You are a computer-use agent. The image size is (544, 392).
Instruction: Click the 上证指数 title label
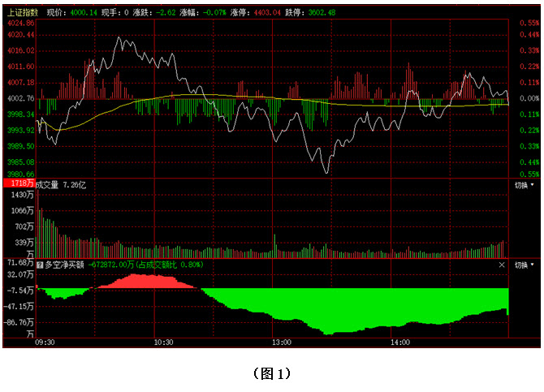point(23,13)
